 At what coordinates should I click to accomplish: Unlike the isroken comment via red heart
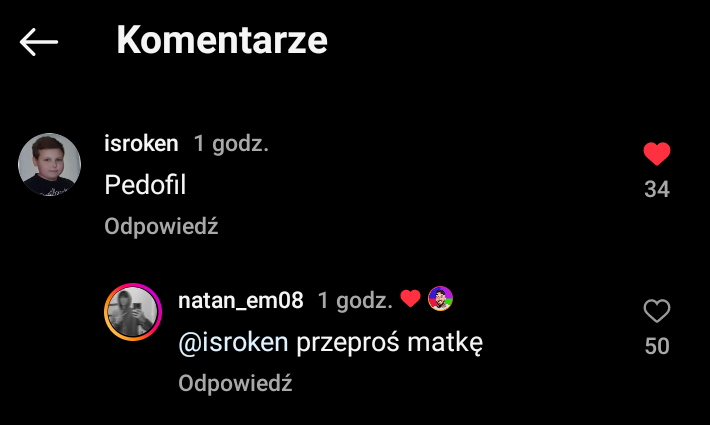[657, 153]
